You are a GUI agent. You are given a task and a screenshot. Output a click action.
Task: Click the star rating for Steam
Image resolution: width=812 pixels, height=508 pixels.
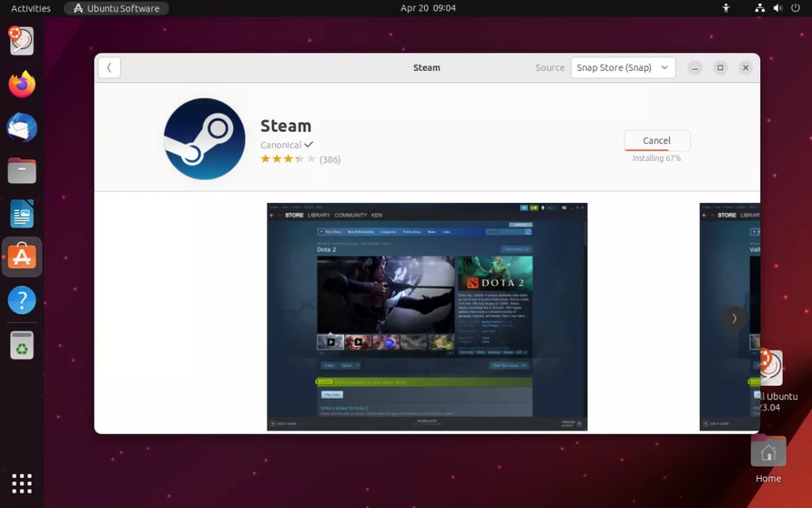(287, 159)
